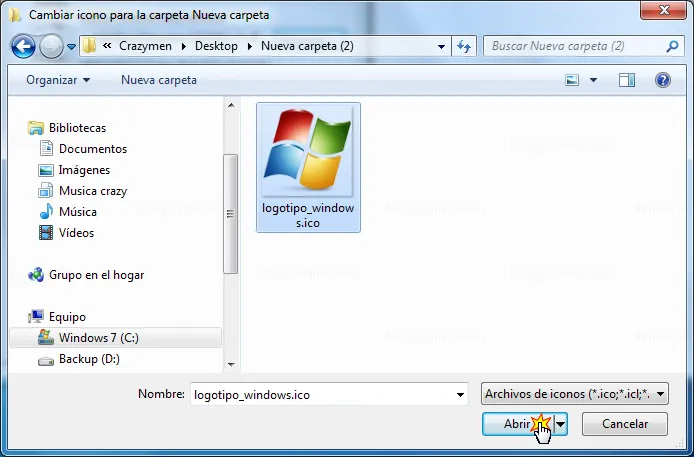Open Música library
The width and height of the screenshot is (694, 457).
(x=68, y=211)
